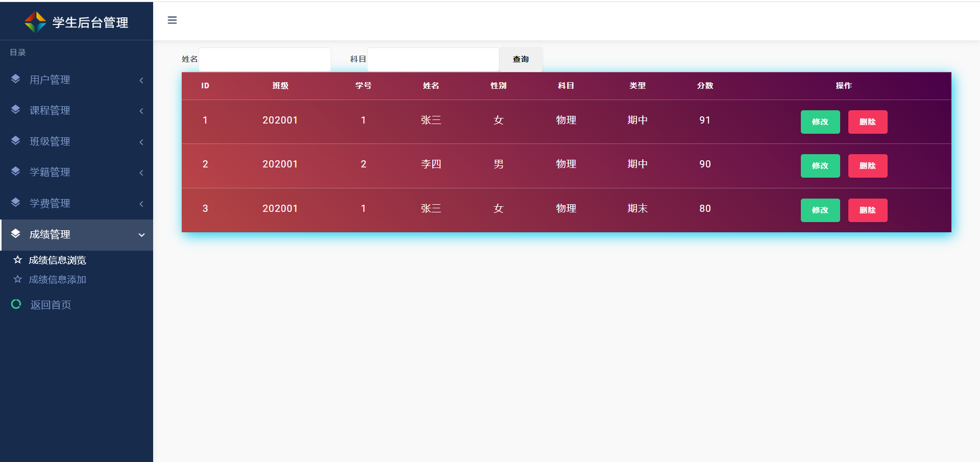The height and width of the screenshot is (462, 980).
Task: Focus the 科目 search input field
Action: pos(433,59)
